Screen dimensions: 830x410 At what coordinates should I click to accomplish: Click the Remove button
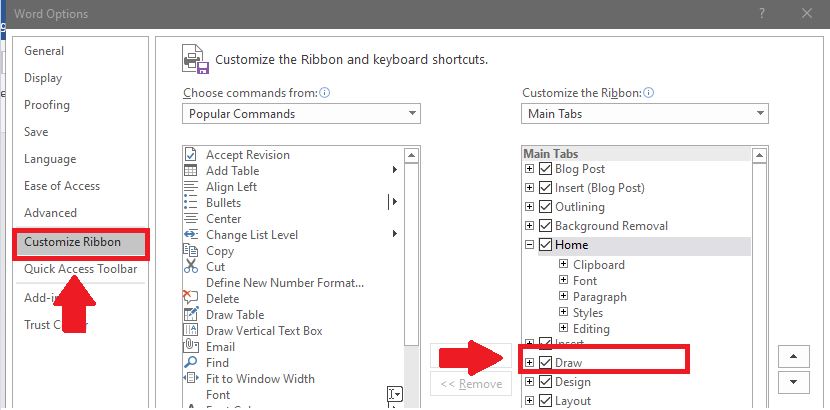[x=471, y=384]
